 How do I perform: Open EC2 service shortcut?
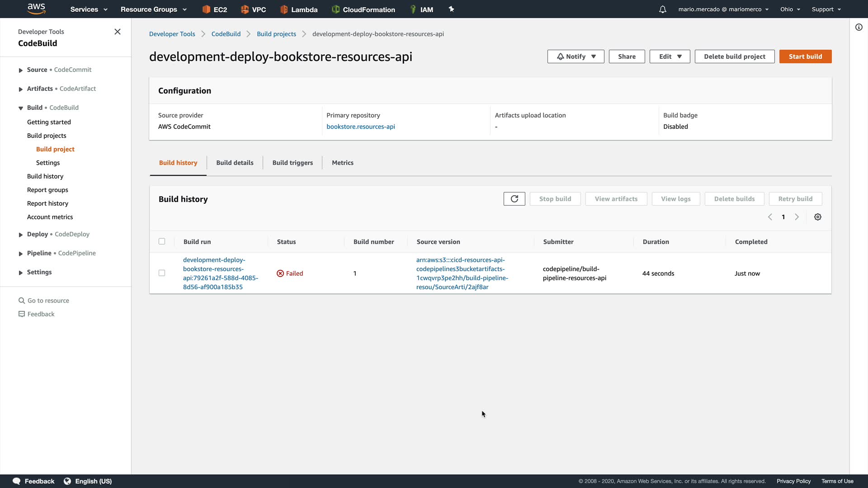(215, 9)
